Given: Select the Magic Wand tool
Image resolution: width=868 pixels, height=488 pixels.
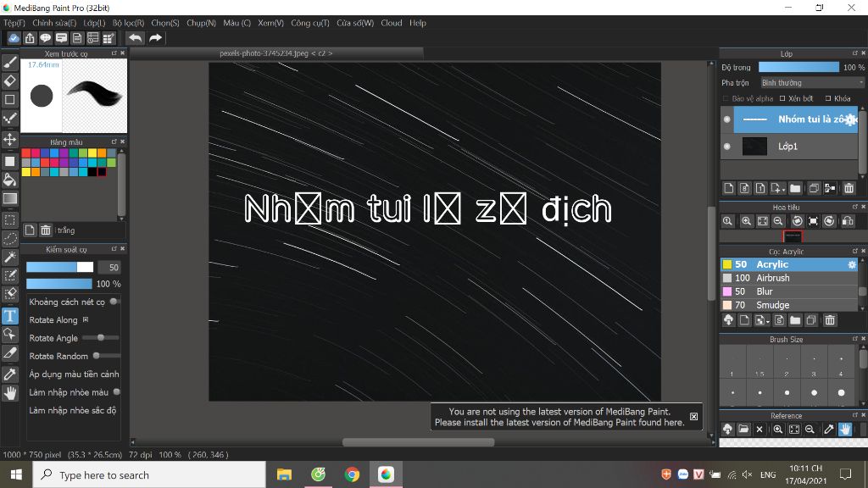Looking at the screenshot, I should [10, 257].
